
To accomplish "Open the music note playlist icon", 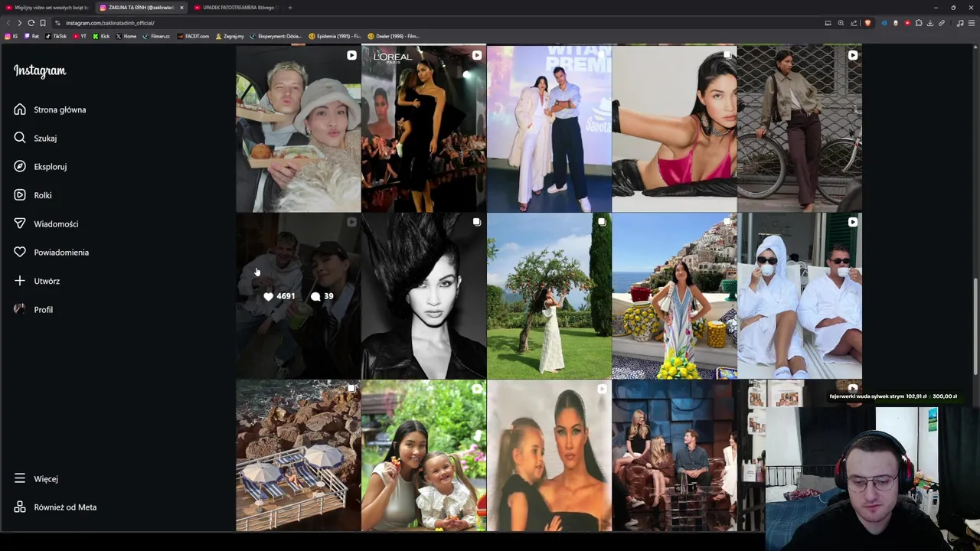I will pyautogui.click(x=960, y=23).
